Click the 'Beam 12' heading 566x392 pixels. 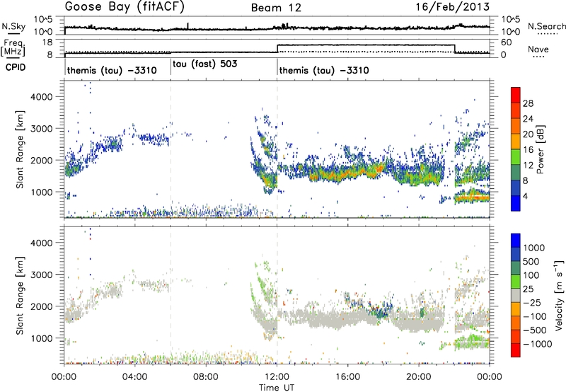pos(277,8)
